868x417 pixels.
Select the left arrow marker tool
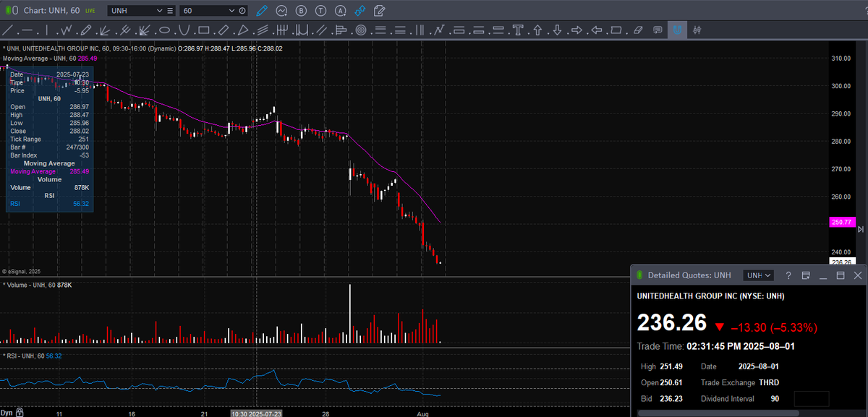(597, 30)
